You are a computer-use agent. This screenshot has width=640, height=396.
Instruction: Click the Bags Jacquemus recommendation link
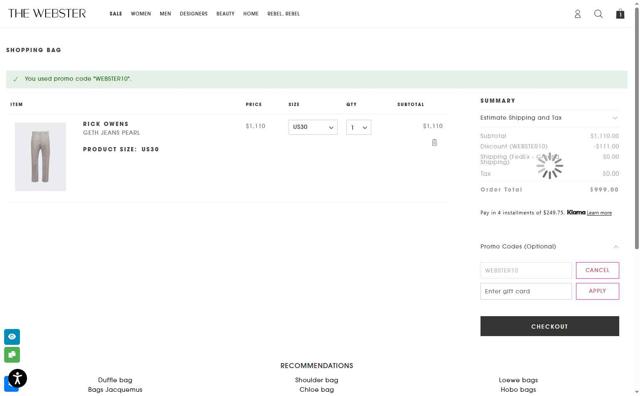click(115, 389)
